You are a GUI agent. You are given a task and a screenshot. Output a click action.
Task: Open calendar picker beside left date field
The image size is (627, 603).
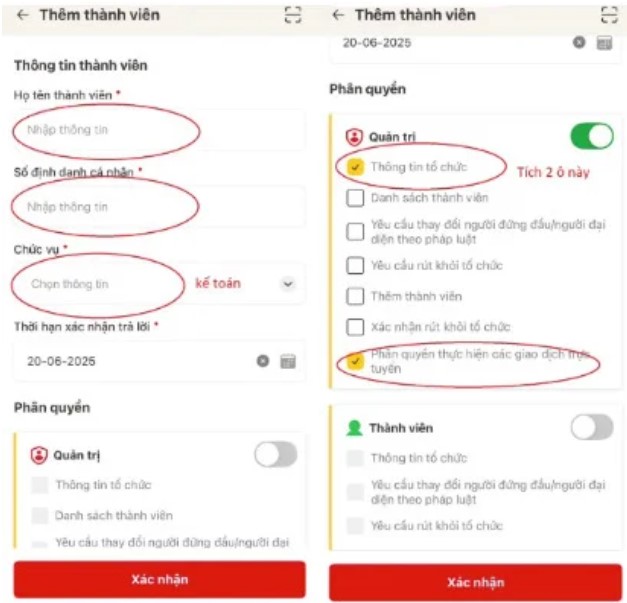click(288, 361)
